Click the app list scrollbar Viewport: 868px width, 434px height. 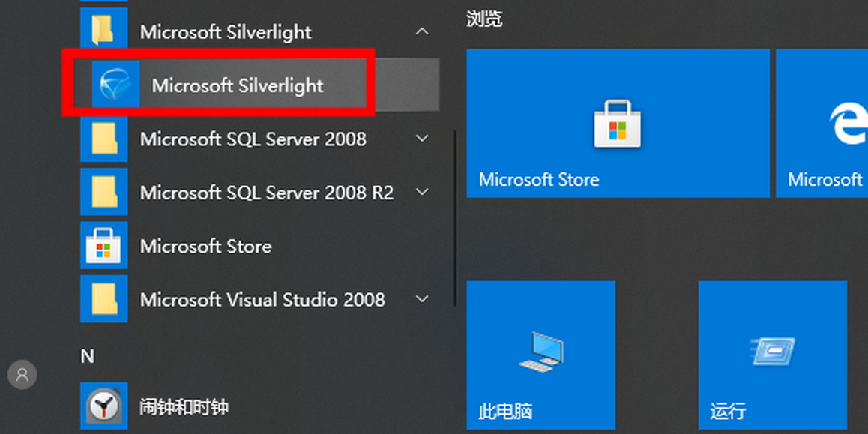(x=455, y=217)
